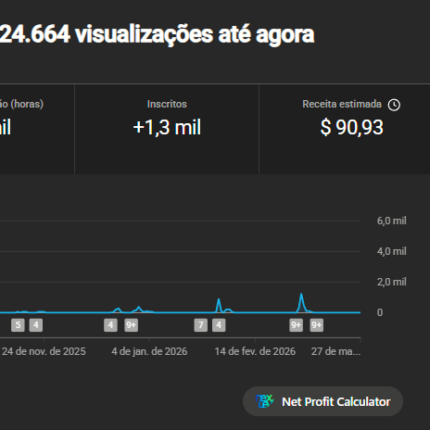Click the '4' marker next to the '7' marker

click(x=219, y=325)
